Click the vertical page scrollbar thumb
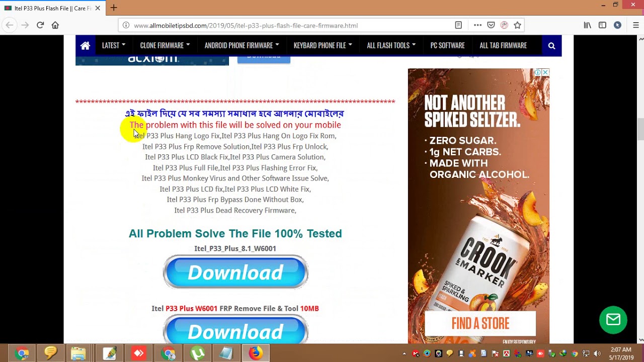Image resolution: width=644 pixels, height=362 pixels. [640, 130]
